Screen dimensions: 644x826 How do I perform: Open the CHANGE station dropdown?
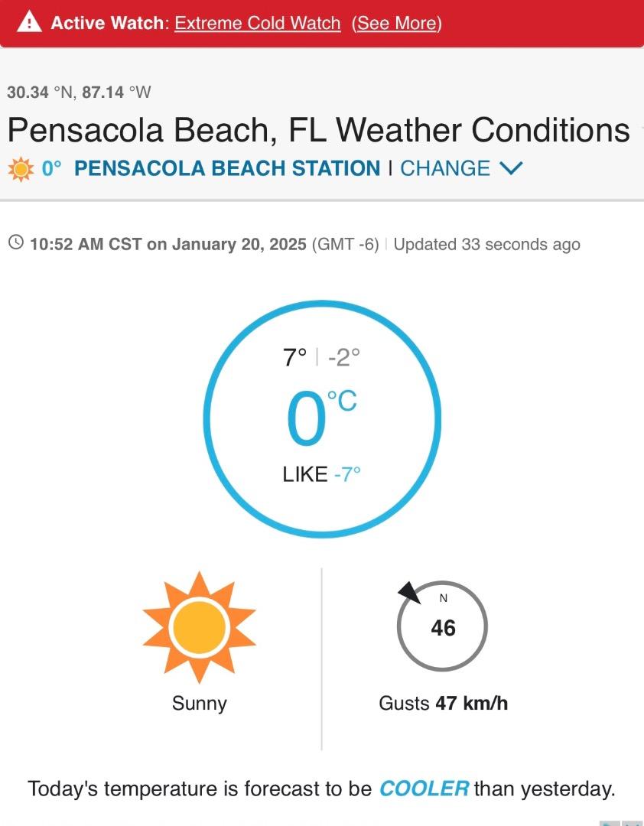(445, 168)
